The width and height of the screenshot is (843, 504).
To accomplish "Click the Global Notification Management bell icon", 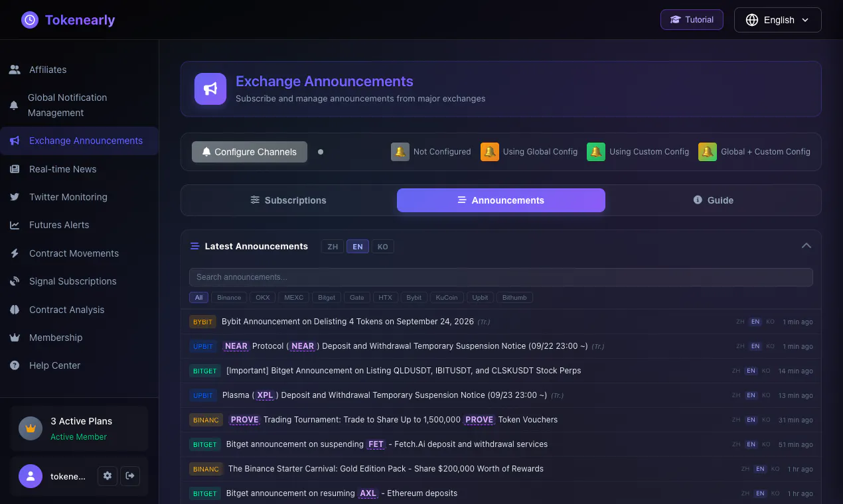I will [14, 105].
